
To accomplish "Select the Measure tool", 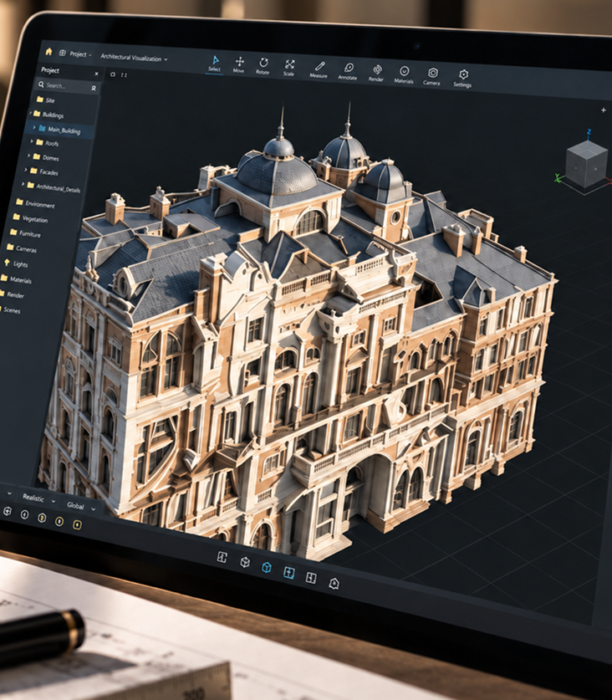I will tap(319, 70).
